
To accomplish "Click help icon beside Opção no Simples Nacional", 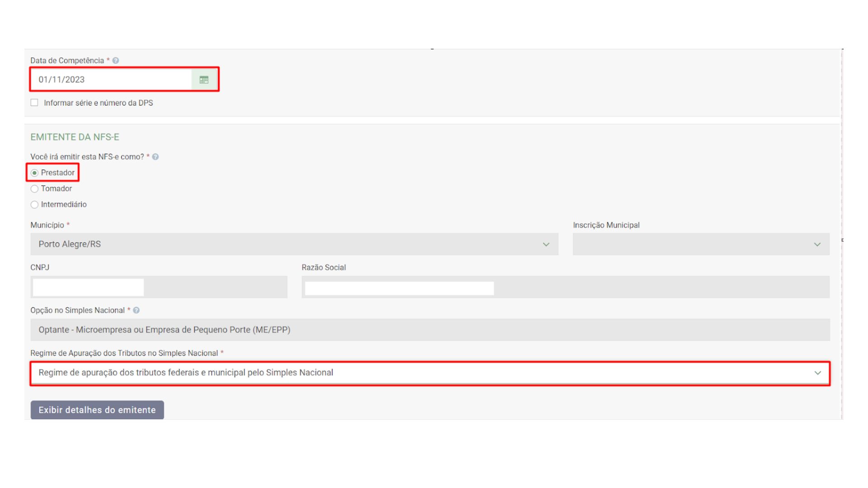I will pyautogui.click(x=137, y=310).
